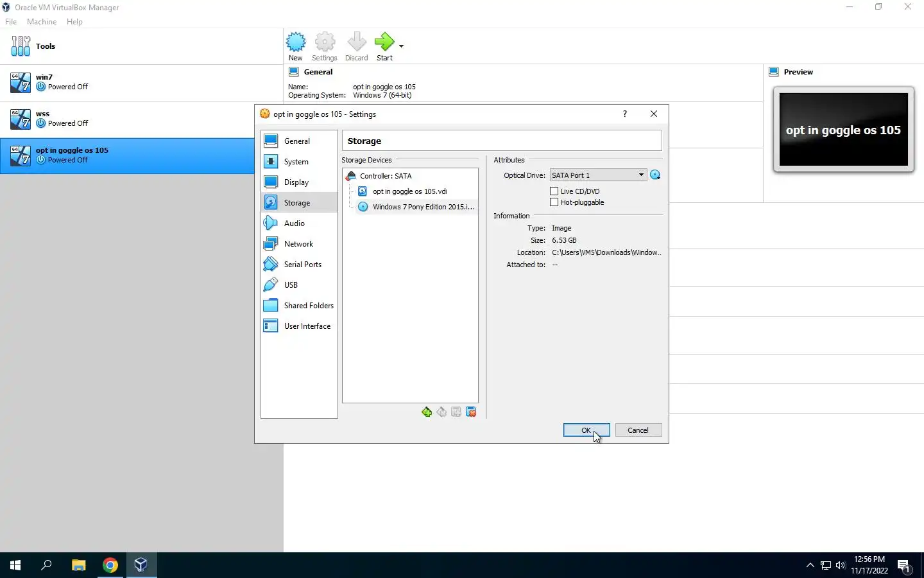Open the User Interface settings category
Viewport: 924px width, 578px height.
tap(299, 326)
